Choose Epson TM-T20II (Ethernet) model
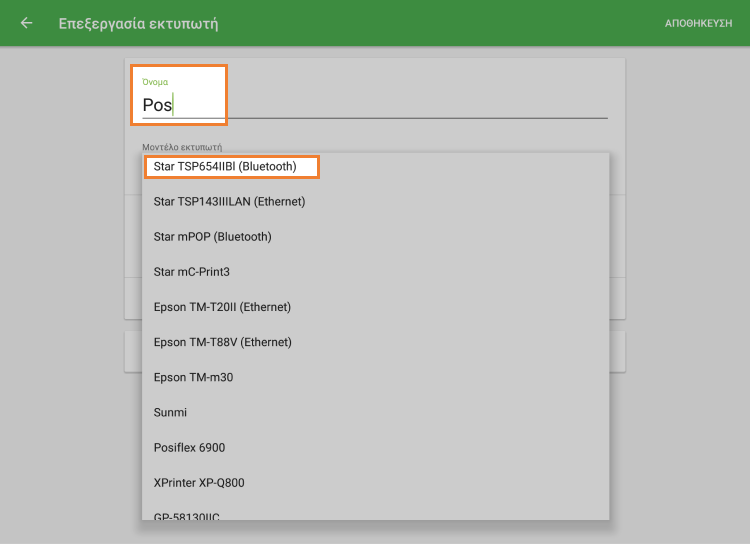The width and height of the screenshot is (750, 544). tap(221, 307)
